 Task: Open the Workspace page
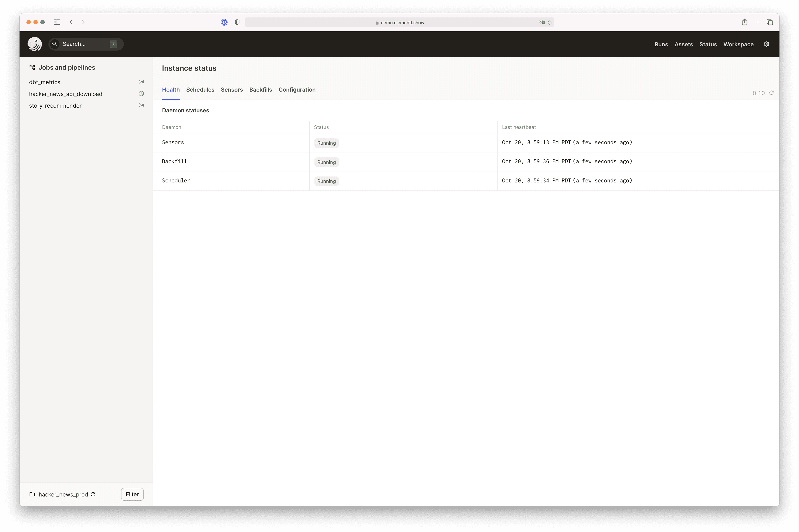[x=738, y=44]
